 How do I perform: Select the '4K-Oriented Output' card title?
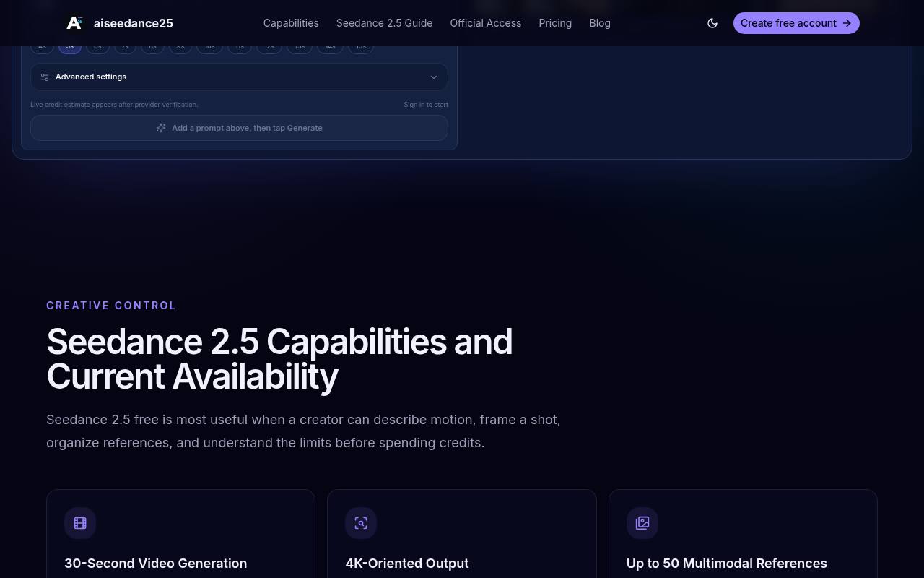click(407, 564)
